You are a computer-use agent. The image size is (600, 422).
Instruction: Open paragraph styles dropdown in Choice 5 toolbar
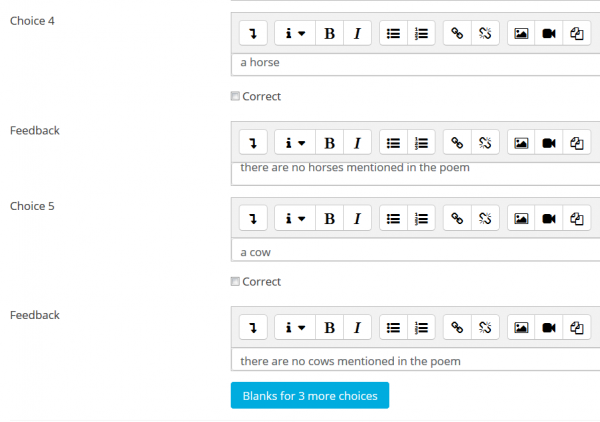[293, 218]
